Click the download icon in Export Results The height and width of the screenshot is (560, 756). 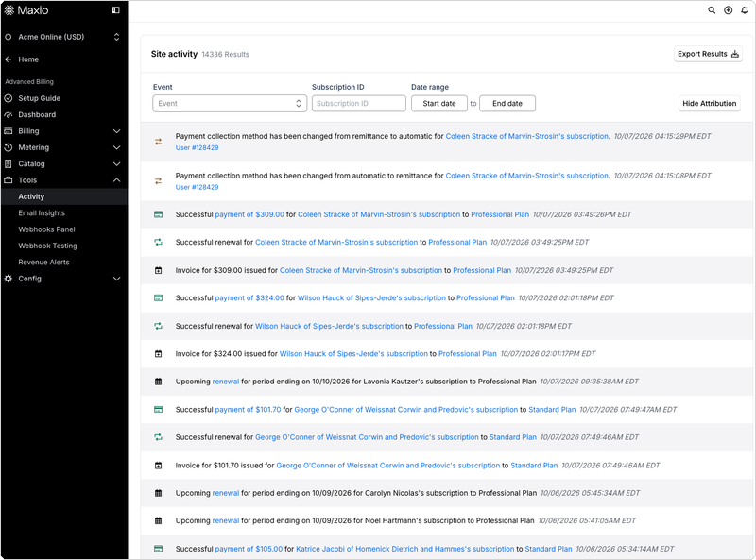coord(735,54)
